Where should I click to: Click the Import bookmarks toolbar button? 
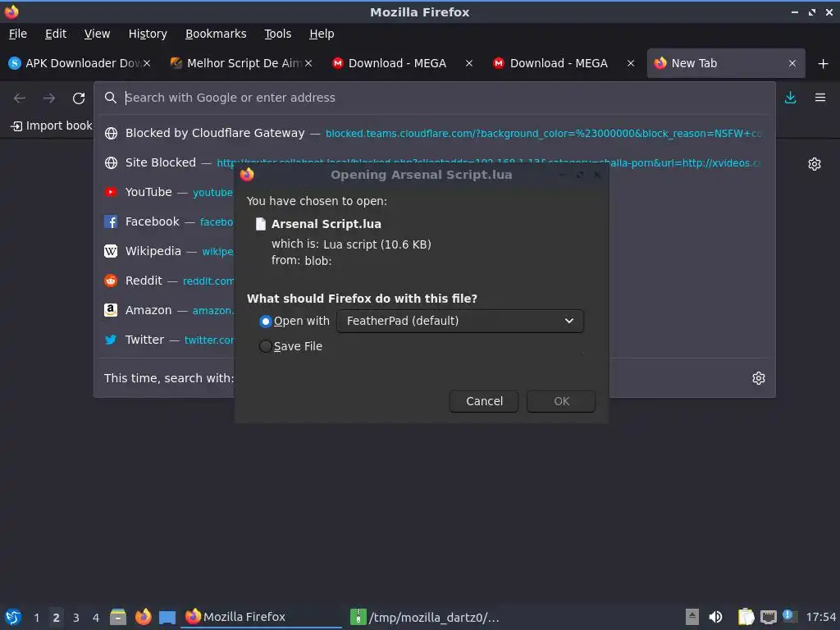click(x=52, y=126)
